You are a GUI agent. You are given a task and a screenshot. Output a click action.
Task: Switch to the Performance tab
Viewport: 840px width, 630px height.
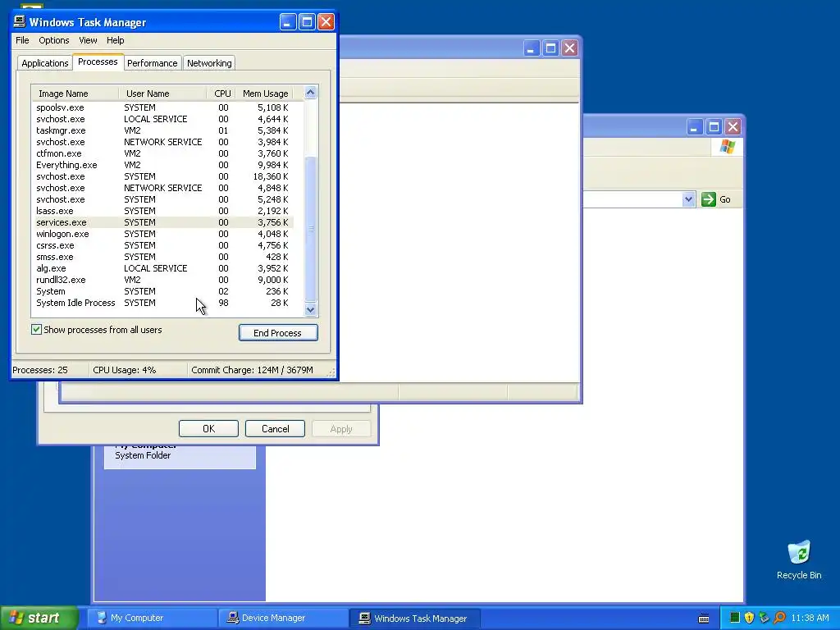[152, 62]
